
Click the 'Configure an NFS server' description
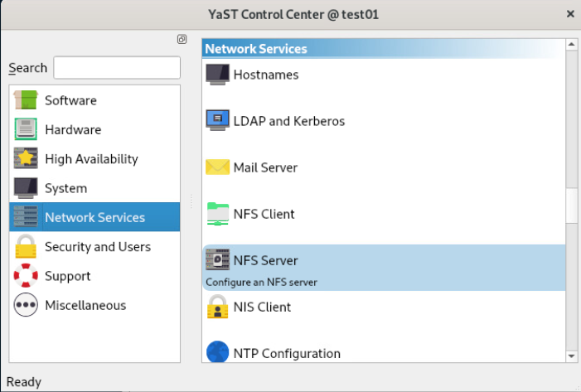click(261, 283)
